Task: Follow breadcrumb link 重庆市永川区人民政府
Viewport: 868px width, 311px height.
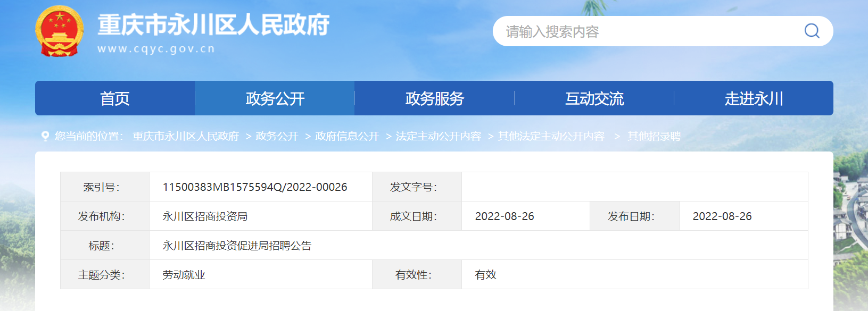Action: 186,136
